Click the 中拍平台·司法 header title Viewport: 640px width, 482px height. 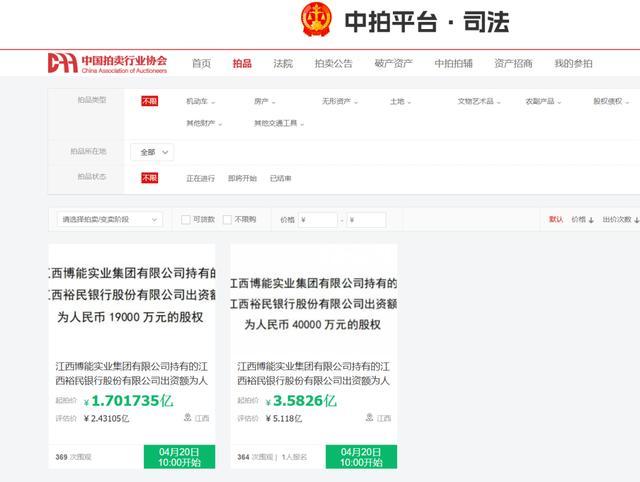427,22
